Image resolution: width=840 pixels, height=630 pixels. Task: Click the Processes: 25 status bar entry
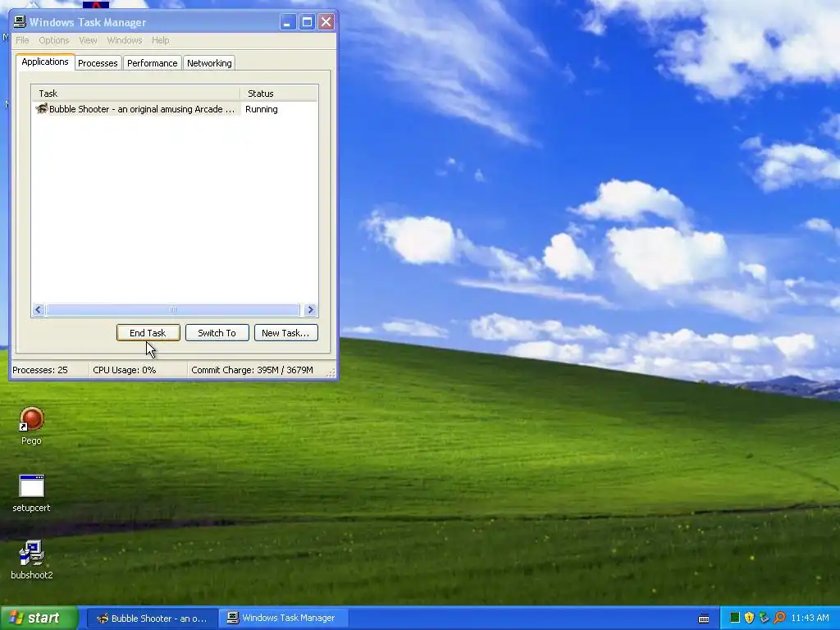40,370
